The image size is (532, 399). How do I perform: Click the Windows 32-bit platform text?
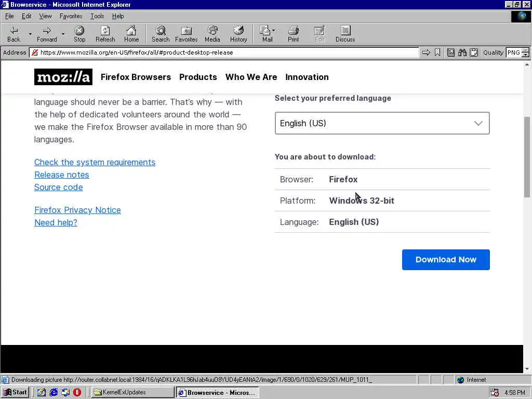pyautogui.click(x=362, y=201)
